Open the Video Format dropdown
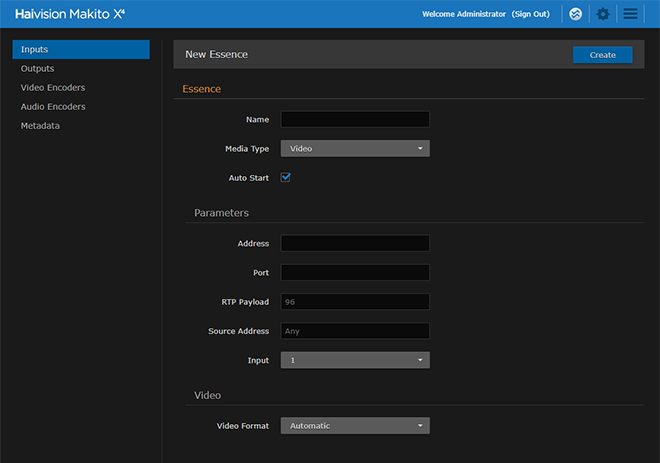660x463 pixels. (355, 425)
